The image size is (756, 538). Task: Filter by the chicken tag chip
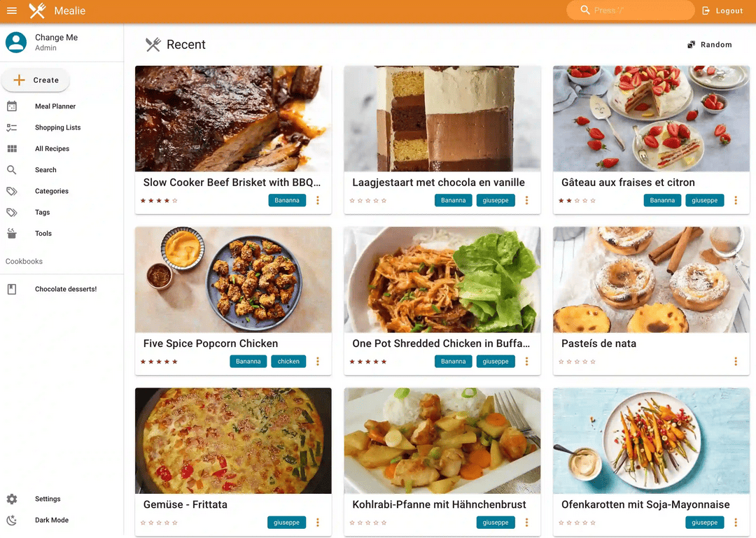pos(288,361)
